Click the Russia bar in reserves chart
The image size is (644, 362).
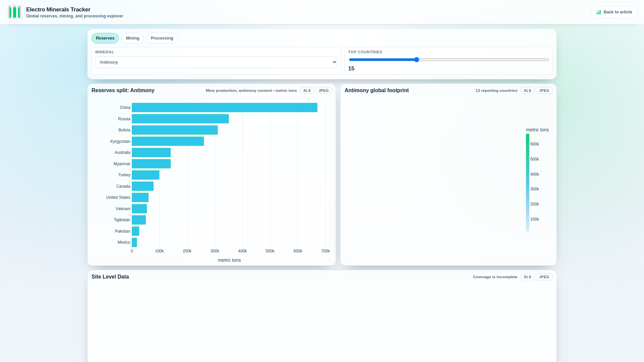point(180,119)
